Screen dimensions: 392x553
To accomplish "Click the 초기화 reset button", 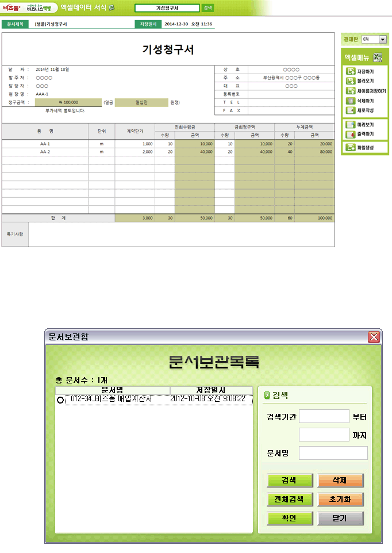I will 340,500.
